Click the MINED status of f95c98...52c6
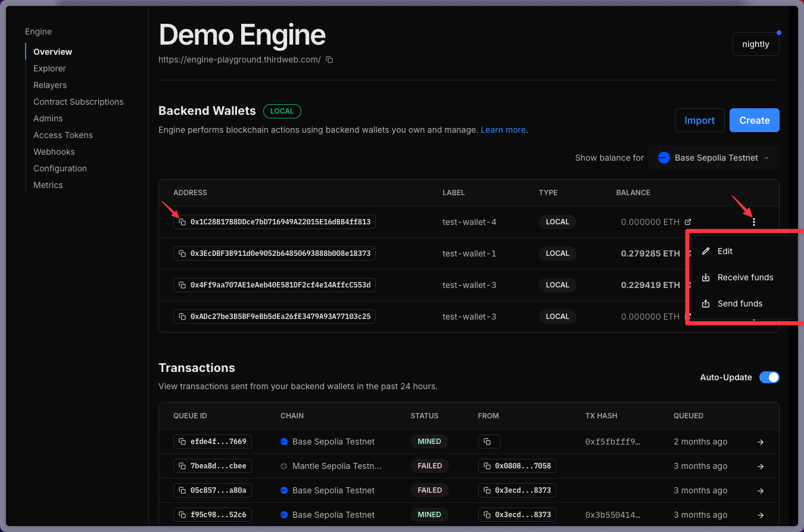 pos(429,515)
